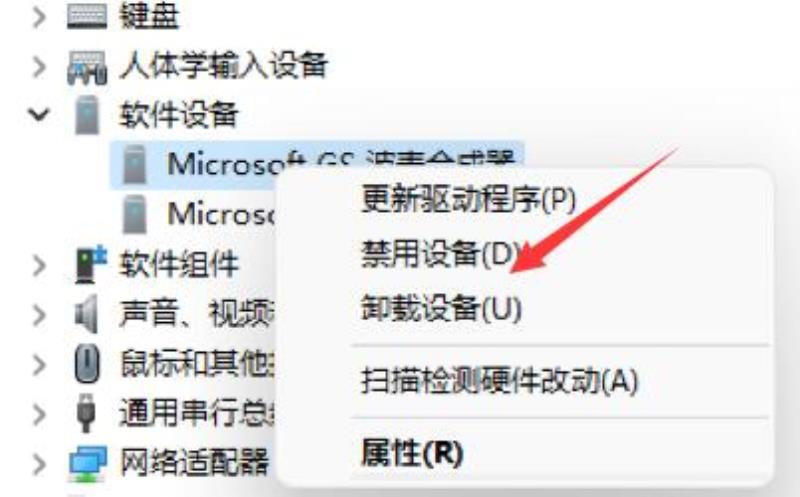Expand the 人体学输入设备 category

click(x=39, y=66)
